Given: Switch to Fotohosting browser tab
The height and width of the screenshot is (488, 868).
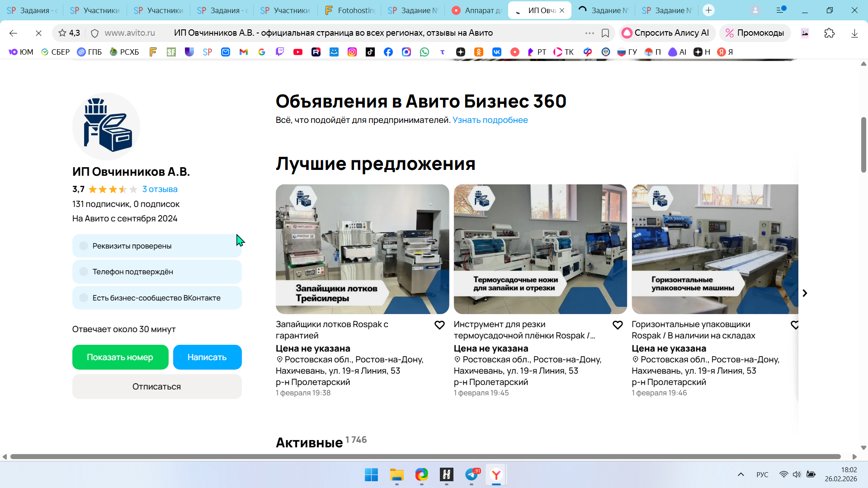Looking at the screenshot, I should click(x=350, y=10).
